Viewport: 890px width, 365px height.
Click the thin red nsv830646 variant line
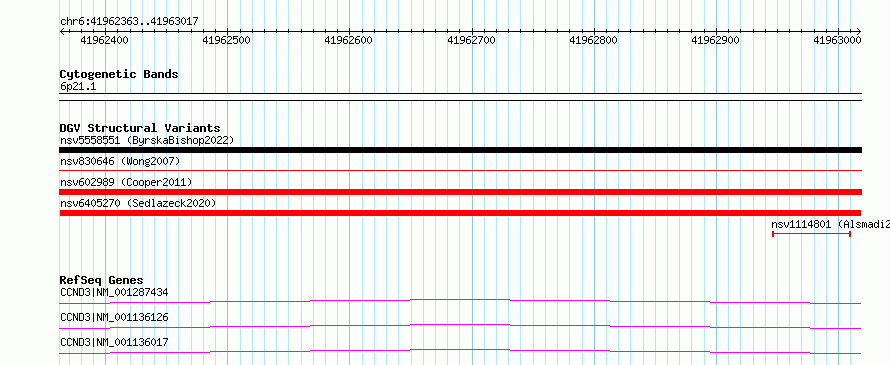[460, 170]
